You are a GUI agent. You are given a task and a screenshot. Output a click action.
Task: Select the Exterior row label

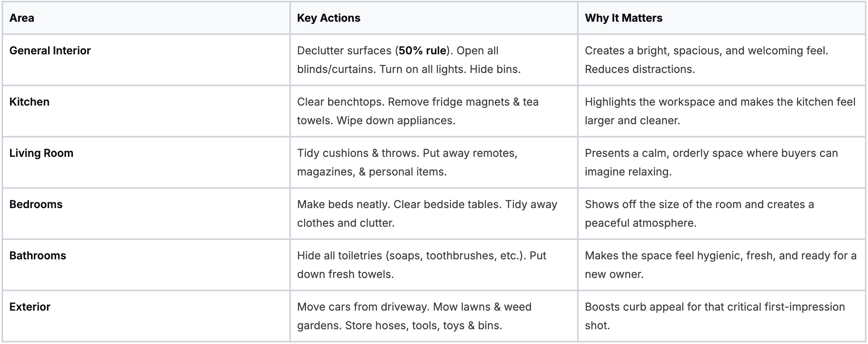[30, 307]
